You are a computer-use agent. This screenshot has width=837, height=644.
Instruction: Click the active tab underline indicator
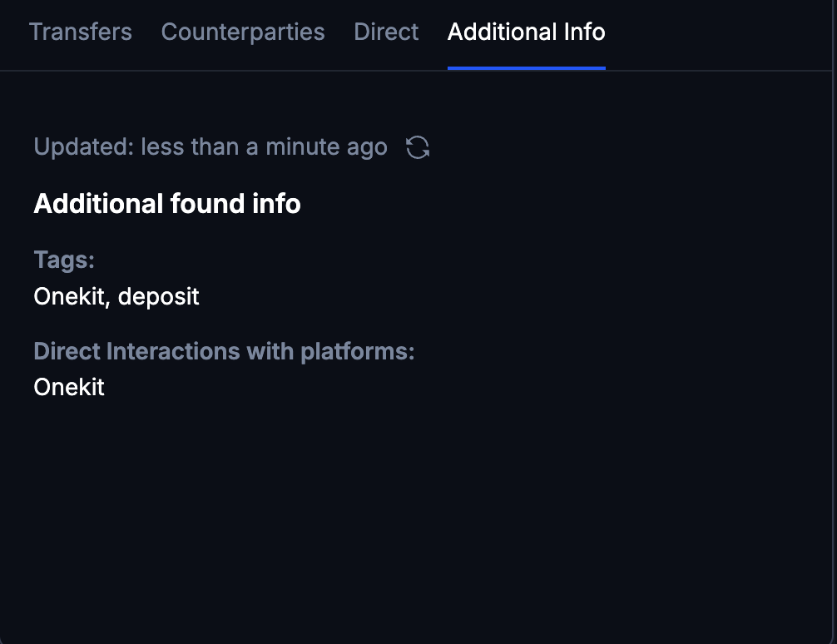526,69
